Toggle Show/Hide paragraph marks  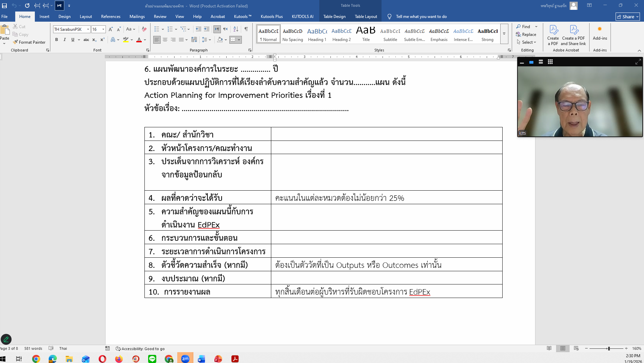pos(246,29)
